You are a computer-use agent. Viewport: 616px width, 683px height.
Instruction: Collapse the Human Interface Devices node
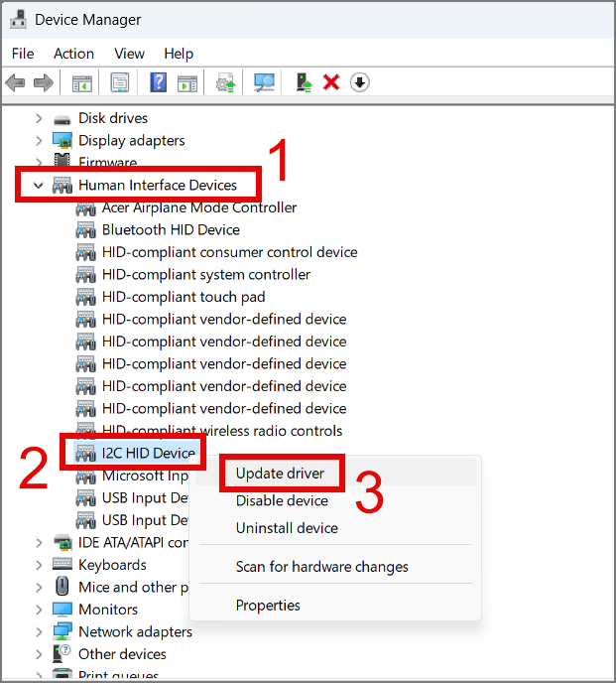39,186
